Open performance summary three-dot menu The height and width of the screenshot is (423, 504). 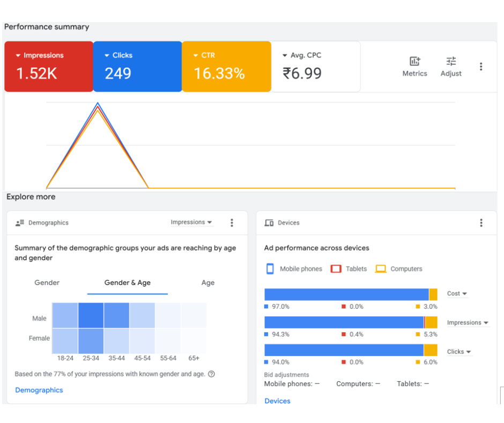[x=481, y=67]
